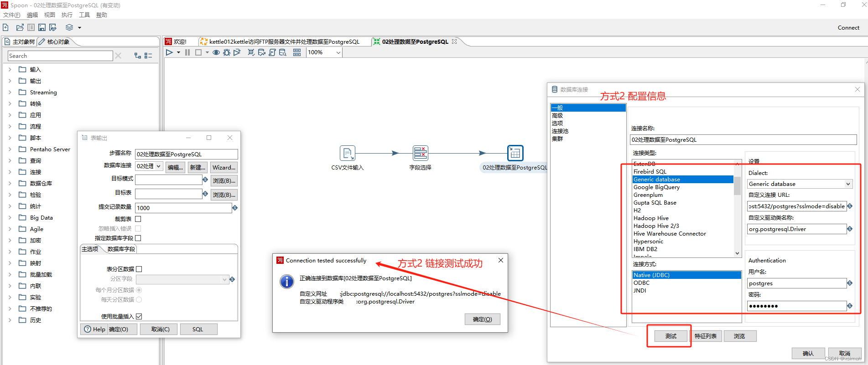Image resolution: width=868 pixels, height=365 pixels.
Task: Select the field selection step icon
Action: pos(420,153)
